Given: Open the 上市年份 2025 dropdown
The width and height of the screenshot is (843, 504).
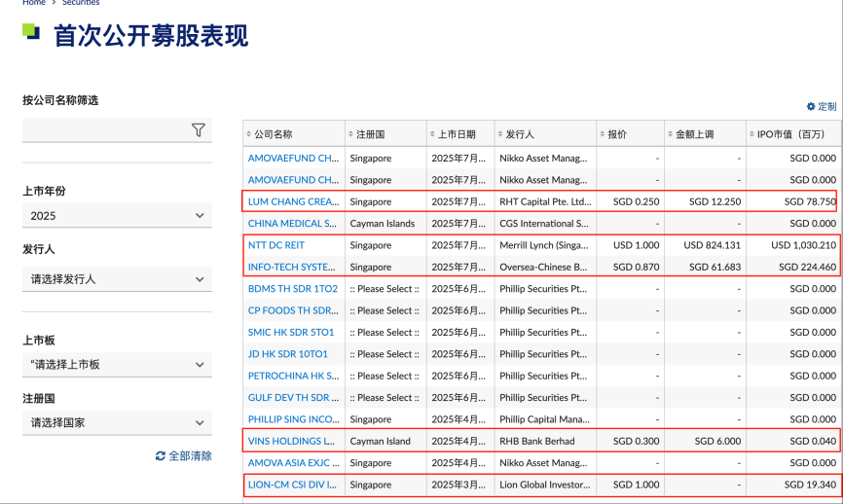Looking at the screenshot, I should 117,216.
